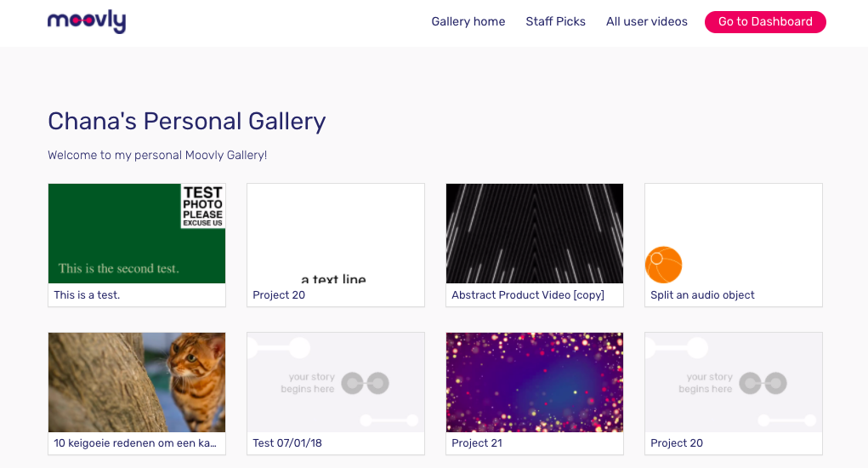This screenshot has height=468, width=868.
Task: Open the 'This is a test.' title link
Action: 87,295
